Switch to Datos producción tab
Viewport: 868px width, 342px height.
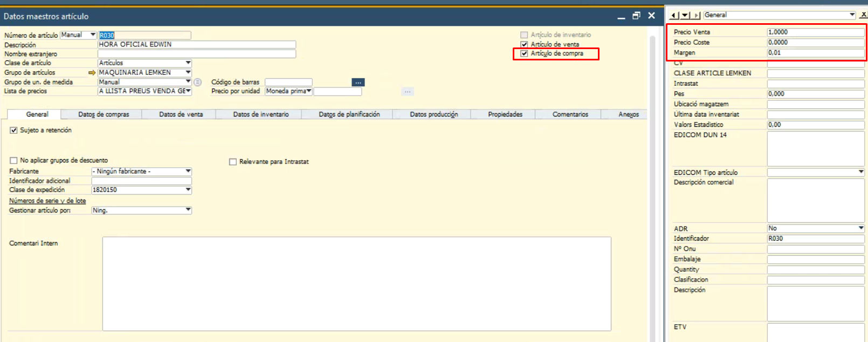coord(434,114)
